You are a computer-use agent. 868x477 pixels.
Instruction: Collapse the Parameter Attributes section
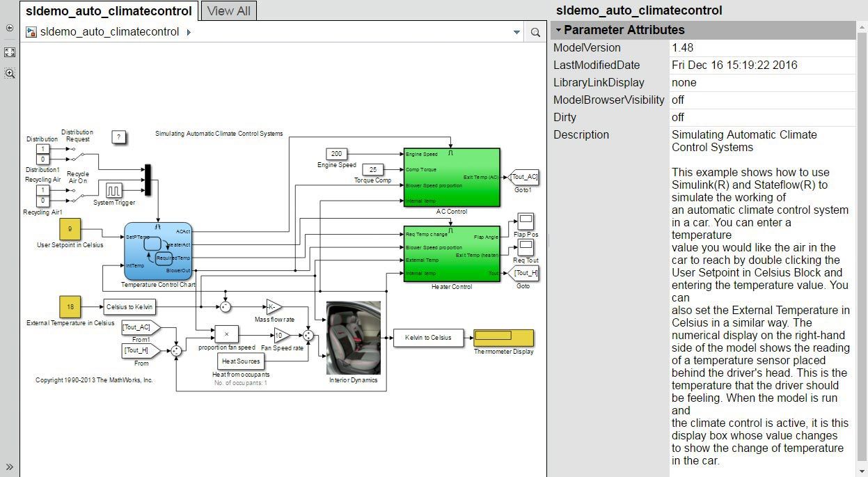point(558,30)
